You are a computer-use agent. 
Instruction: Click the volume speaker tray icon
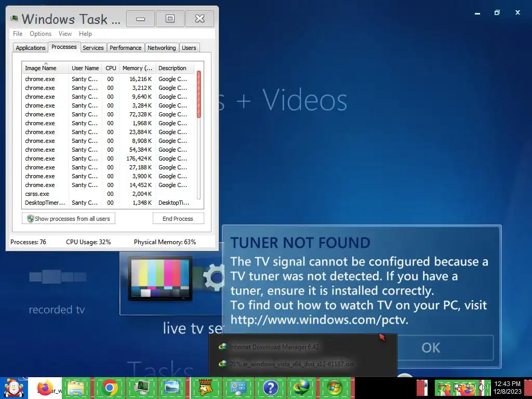coord(482,388)
